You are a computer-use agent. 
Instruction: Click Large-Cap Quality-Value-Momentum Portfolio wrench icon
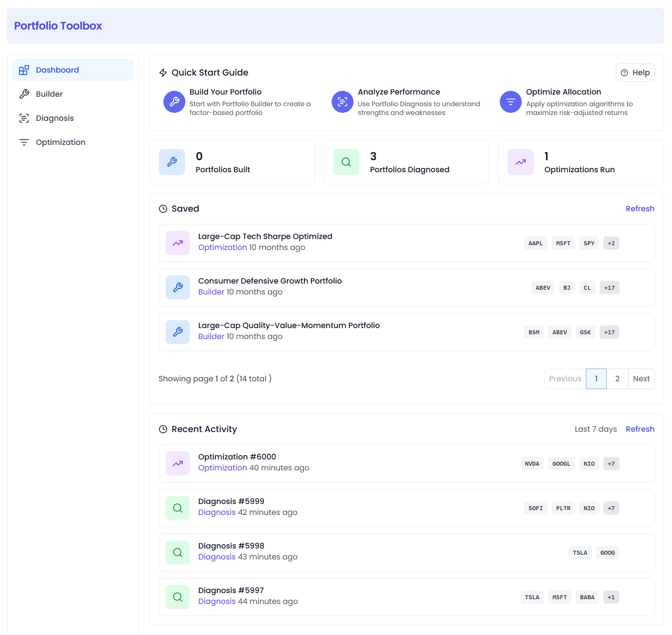(x=178, y=332)
